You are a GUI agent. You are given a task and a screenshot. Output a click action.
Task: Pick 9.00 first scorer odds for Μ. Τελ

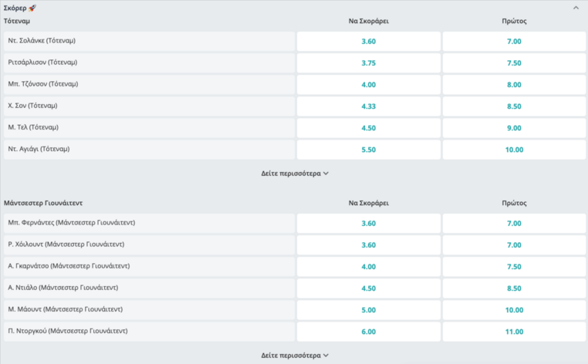(514, 128)
